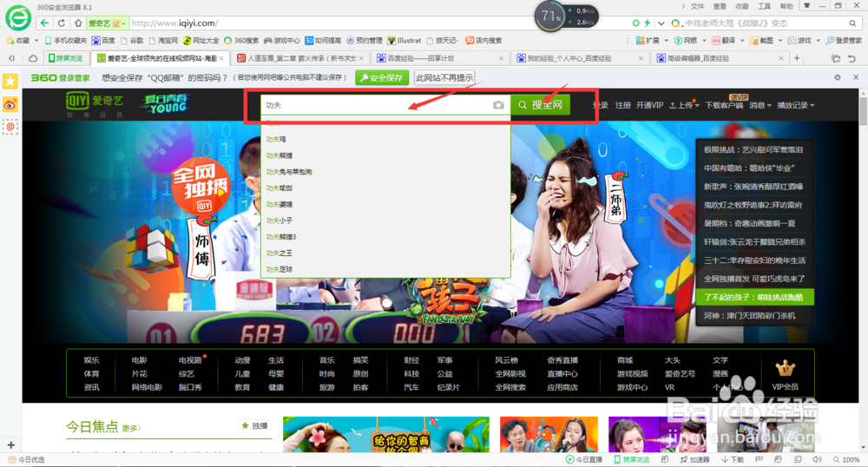The image size is (868, 467).
Task: Click 安全保存 password button
Action: click(x=382, y=77)
